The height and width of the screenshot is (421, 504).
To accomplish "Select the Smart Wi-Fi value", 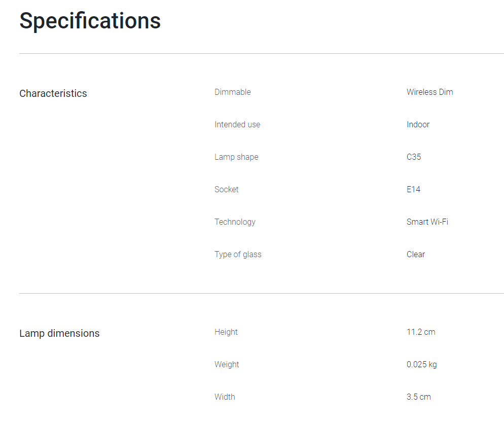I will [x=427, y=222].
